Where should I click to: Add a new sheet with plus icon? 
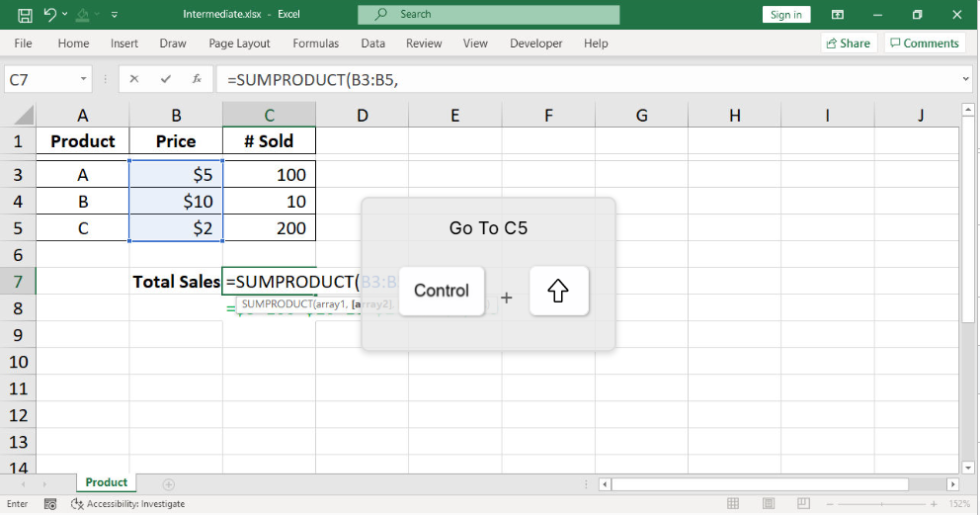169,484
